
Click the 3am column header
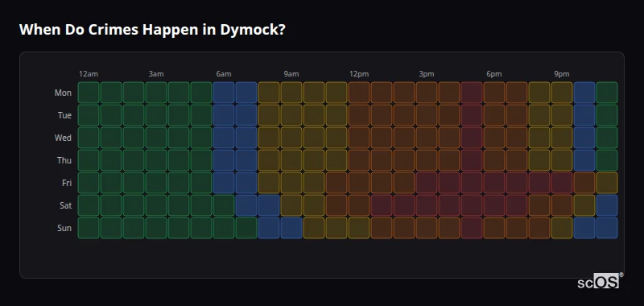click(x=156, y=74)
